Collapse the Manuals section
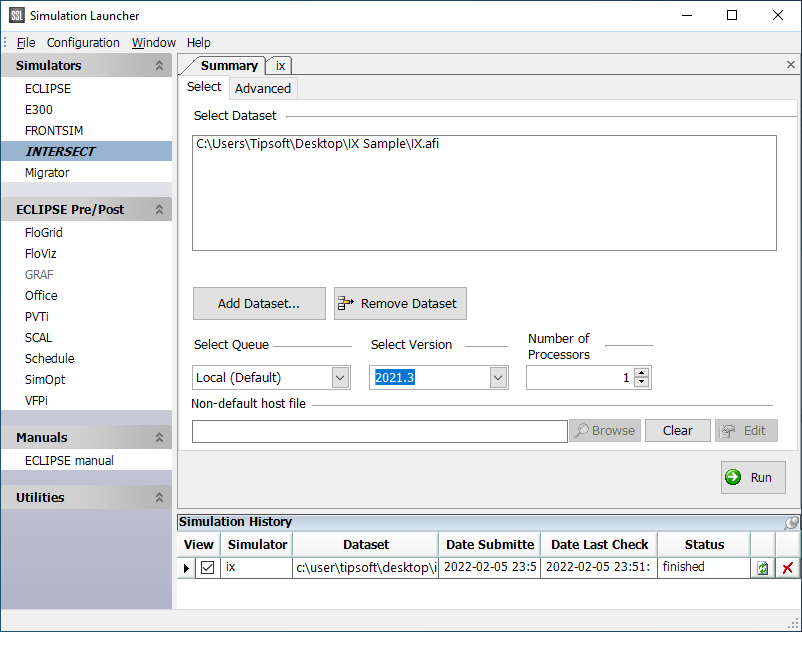802x662 pixels. (160, 437)
